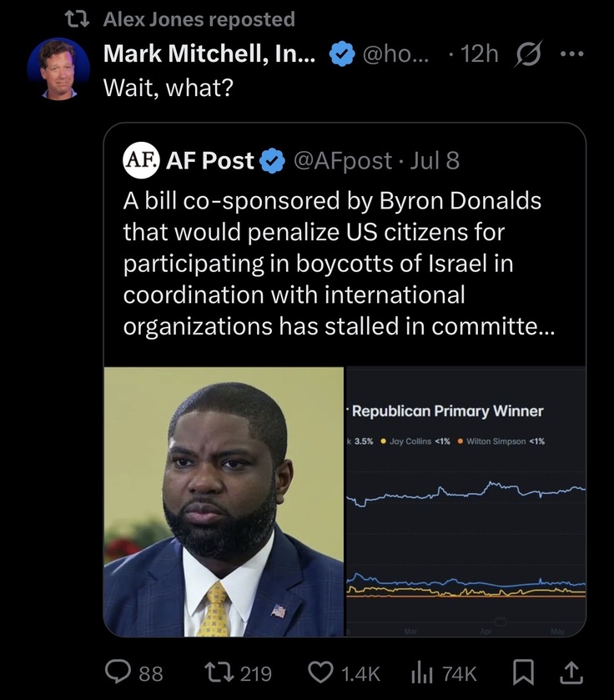Screen dimensions: 614x700
Task: Like the post with heart icon
Action: point(321,672)
